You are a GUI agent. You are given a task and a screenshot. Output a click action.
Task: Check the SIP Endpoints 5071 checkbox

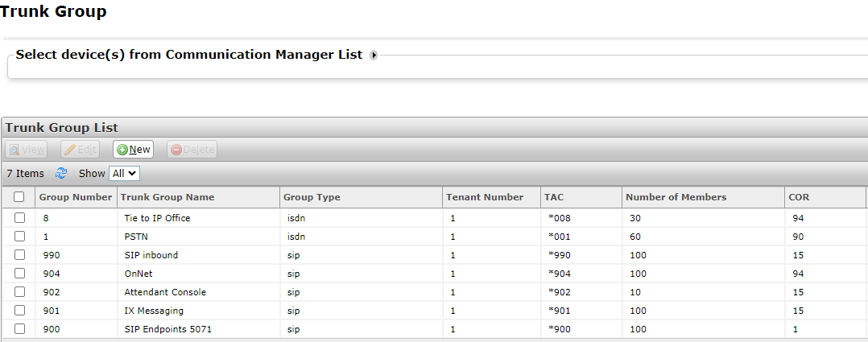(19, 329)
